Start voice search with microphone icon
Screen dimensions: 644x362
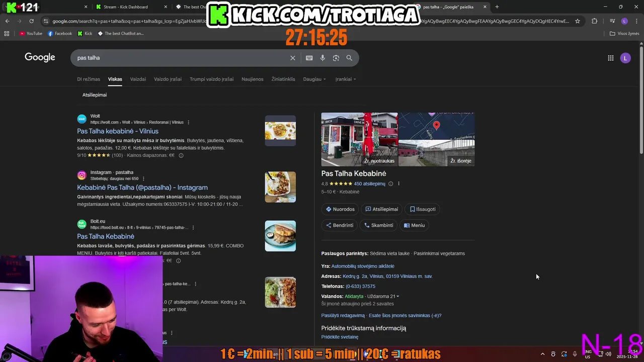click(323, 58)
